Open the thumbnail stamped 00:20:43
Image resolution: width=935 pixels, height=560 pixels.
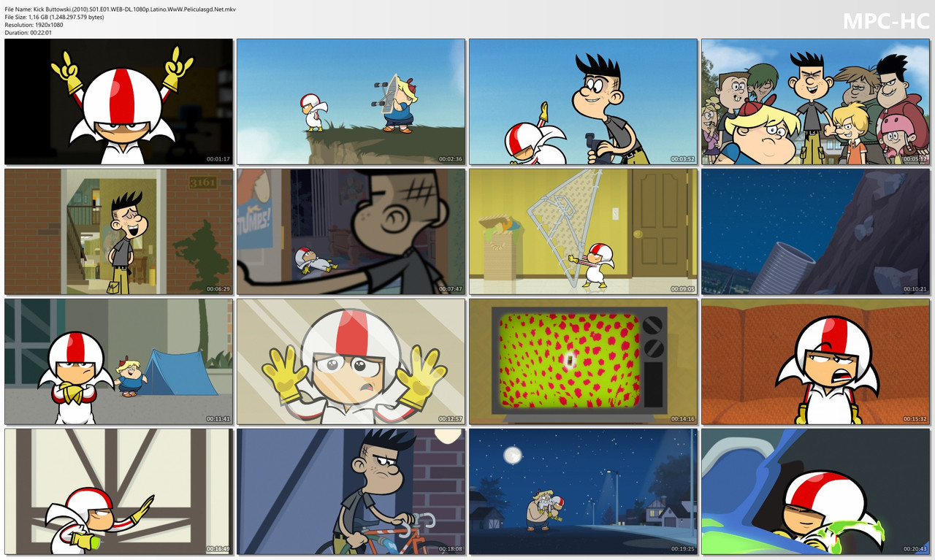coord(815,492)
